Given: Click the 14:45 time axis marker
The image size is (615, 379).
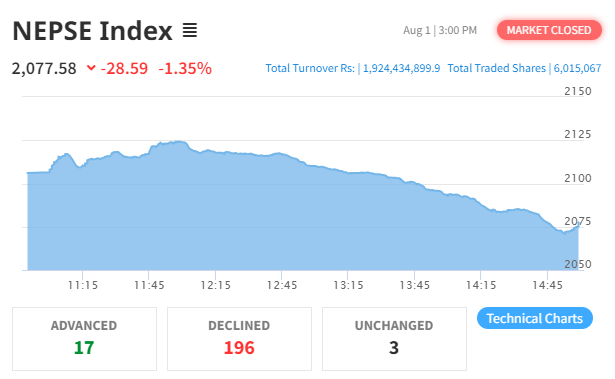Looking at the screenshot, I should point(548,285).
